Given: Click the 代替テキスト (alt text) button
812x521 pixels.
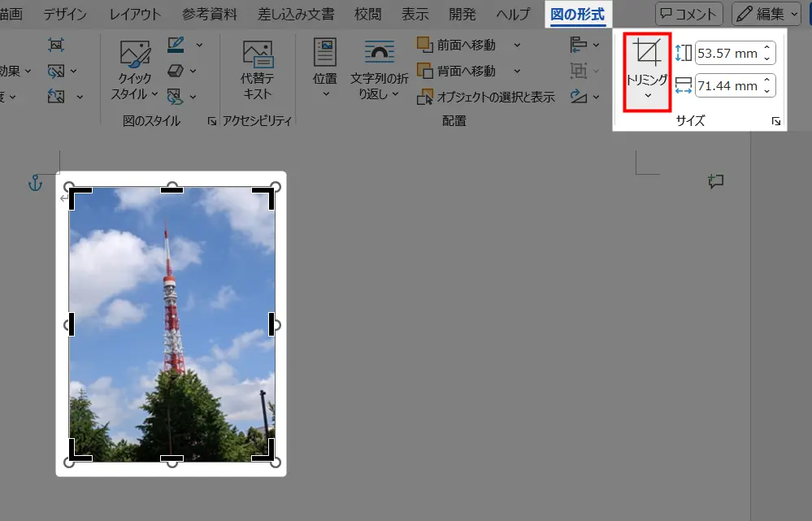Looking at the screenshot, I should (258, 71).
